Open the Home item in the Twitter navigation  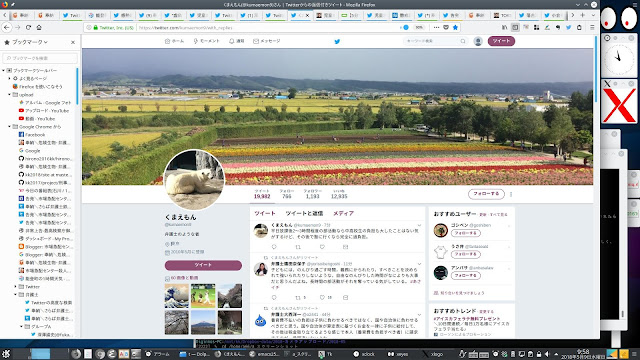(x=174, y=41)
